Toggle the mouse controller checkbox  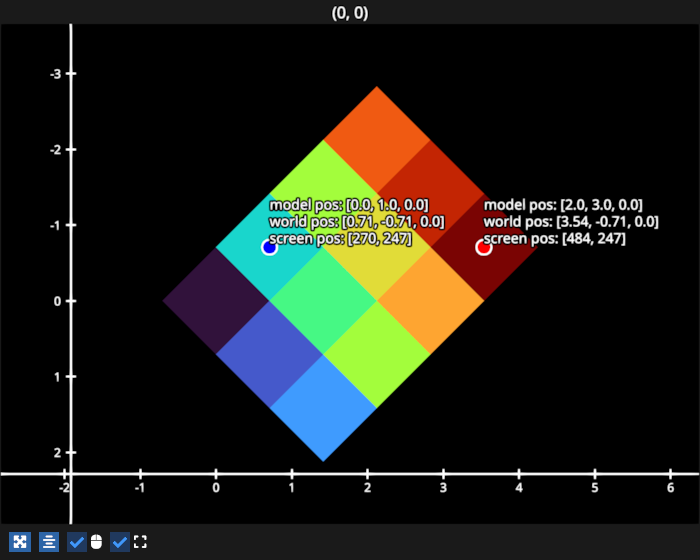coord(77,542)
